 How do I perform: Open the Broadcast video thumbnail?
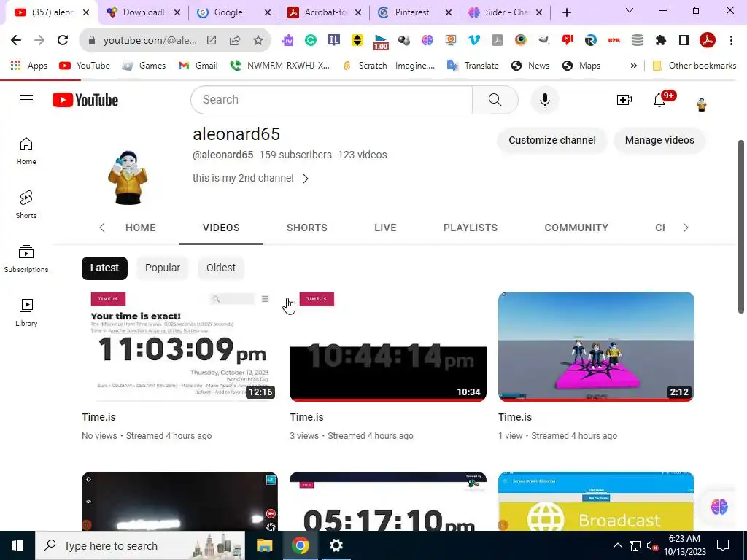pyautogui.click(x=596, y=502)
